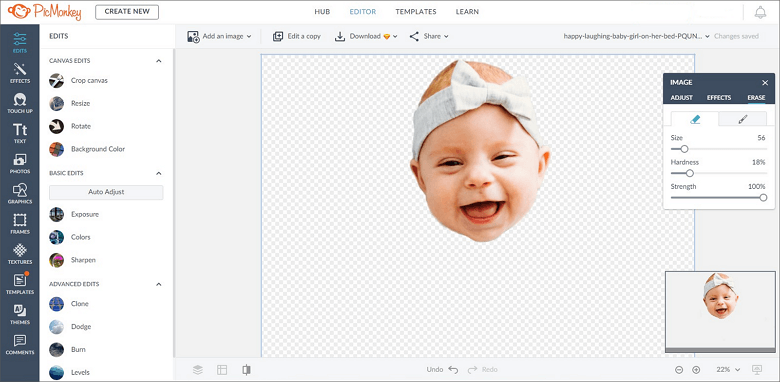Viewport: 780px width, 382px height.
Task: Zoom out with the minus icon
Action: [x=679, y=370]
